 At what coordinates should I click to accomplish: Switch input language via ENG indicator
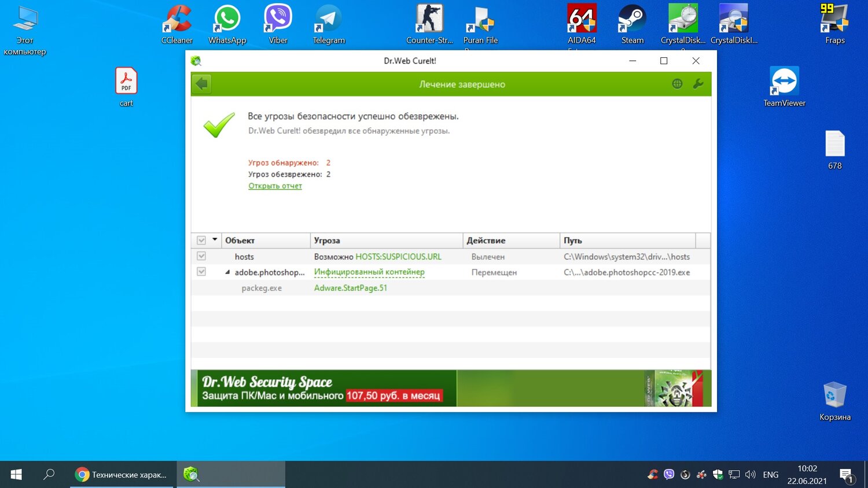coord(770,475)
